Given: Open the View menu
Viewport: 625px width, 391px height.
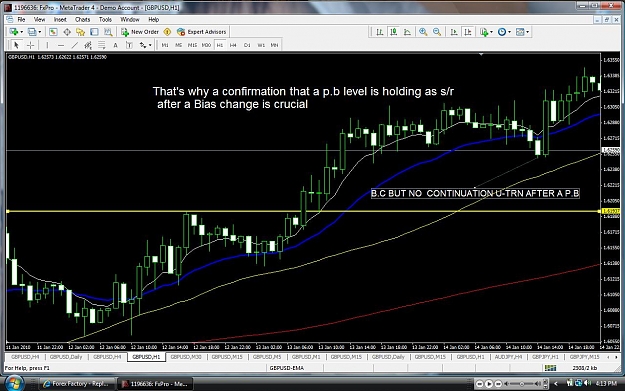Looking at the screenshot, I should tap(39, 20).
